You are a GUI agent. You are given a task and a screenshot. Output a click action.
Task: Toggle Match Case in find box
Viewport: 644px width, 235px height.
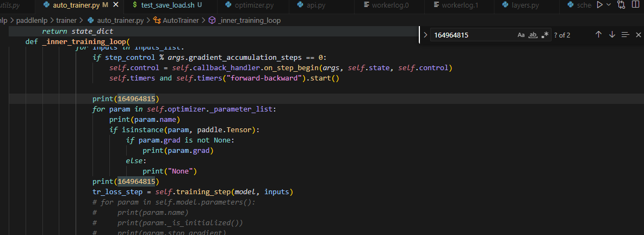click(x=521, y=35)
